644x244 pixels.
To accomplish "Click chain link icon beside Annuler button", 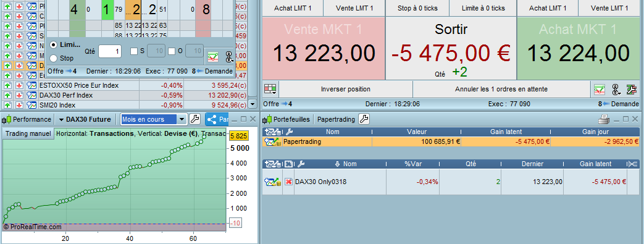I will point(616,89).
